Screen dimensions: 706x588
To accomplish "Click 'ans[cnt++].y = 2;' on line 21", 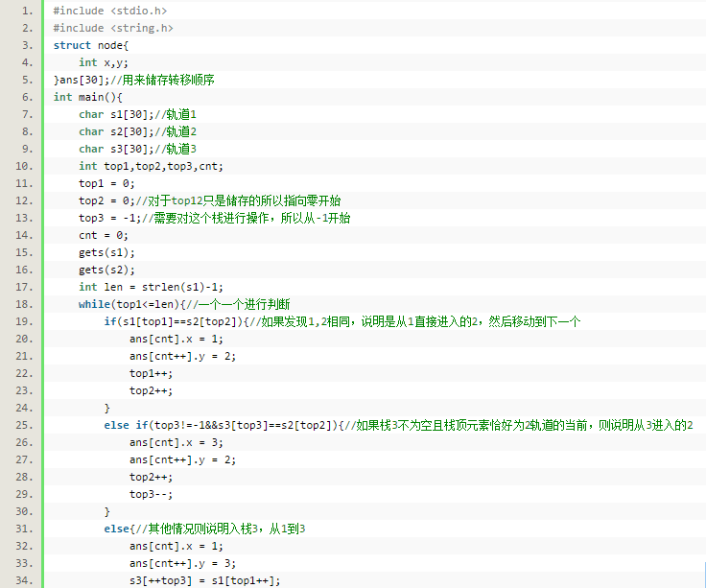I will (x=182, y=356).
